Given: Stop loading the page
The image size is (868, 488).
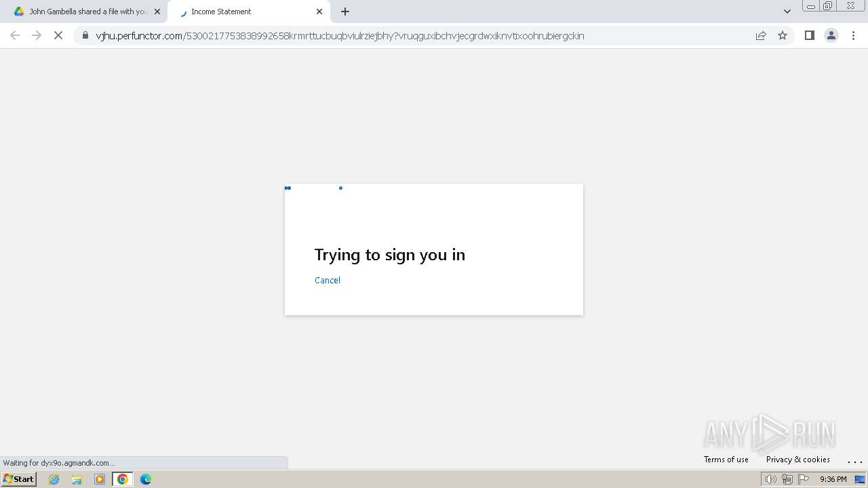Looking at the screenshot, I should pyautogui.click(x=58, y=35).
